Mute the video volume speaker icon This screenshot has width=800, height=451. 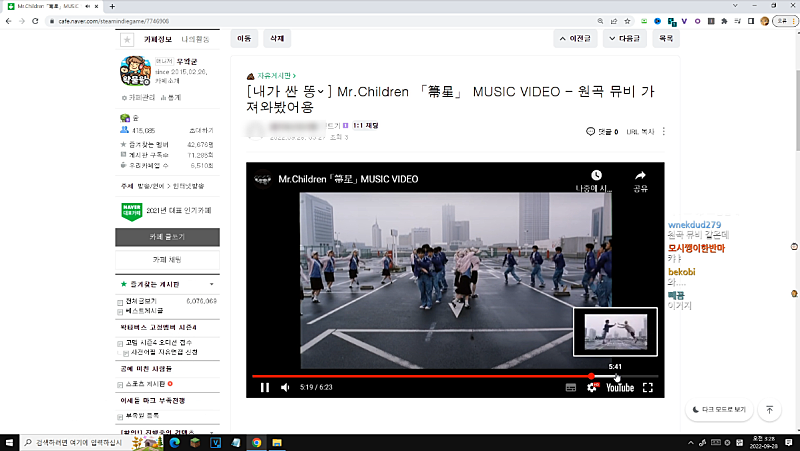click(285, 387)
